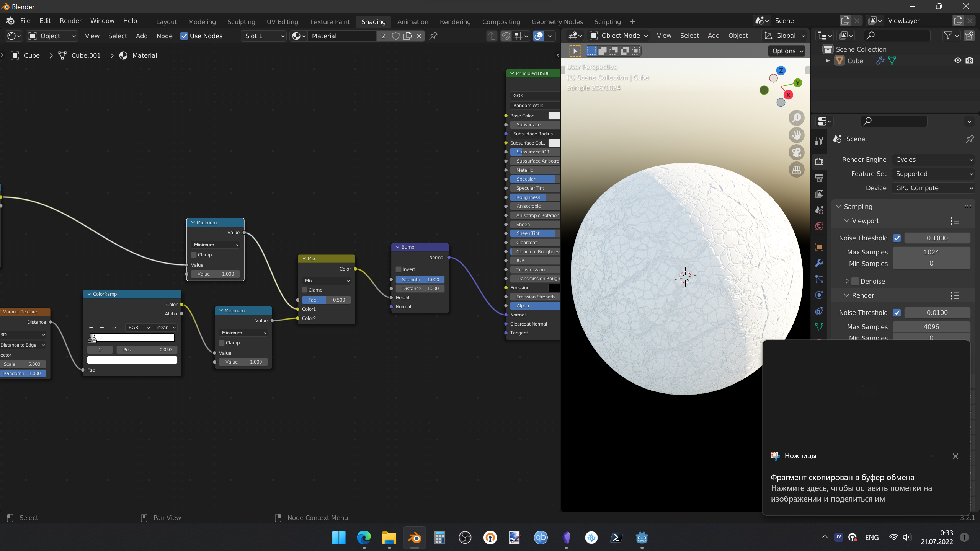Pin the node editor material icon
Screen dimensions: 980x551
[433, 36]
